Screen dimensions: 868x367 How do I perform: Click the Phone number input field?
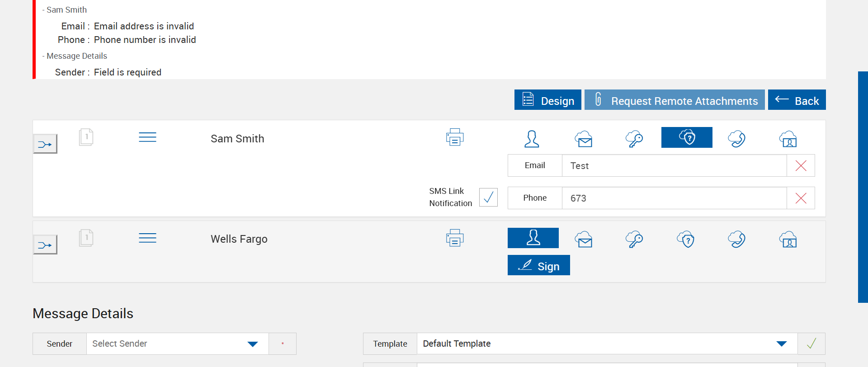(x=674, y=198)
